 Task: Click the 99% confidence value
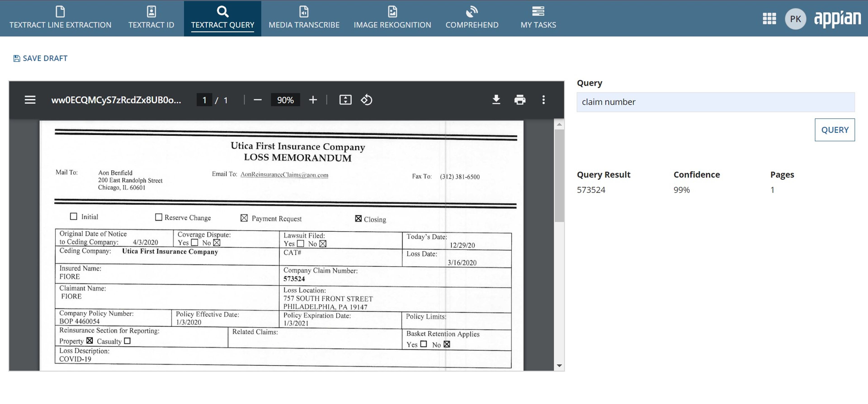tap(681, 190)
